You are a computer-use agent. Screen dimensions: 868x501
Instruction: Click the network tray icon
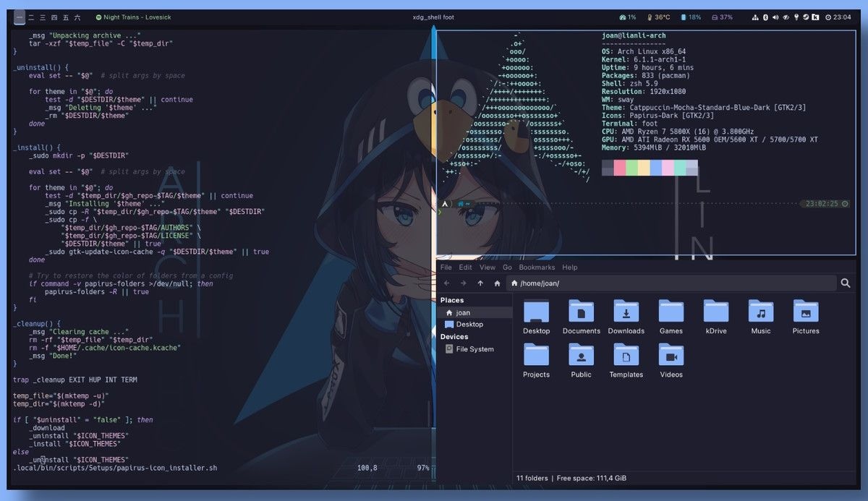tap(756, 17)
